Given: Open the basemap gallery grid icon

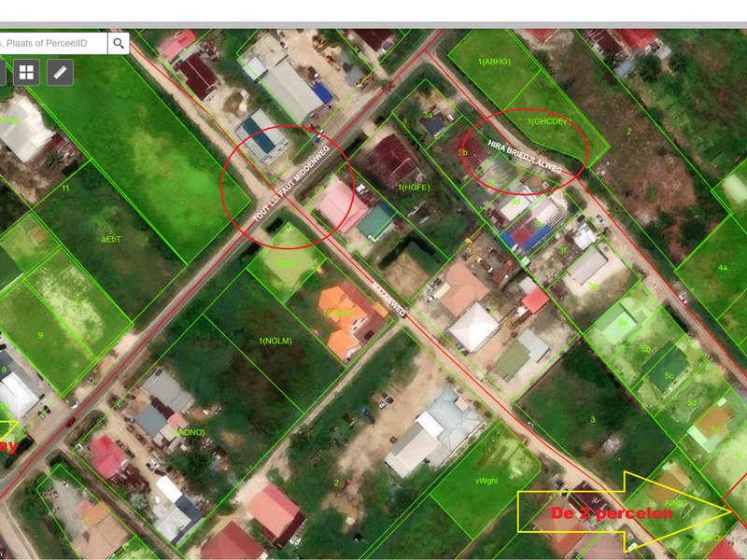Looking at the screenshot, I should (26, 72).
